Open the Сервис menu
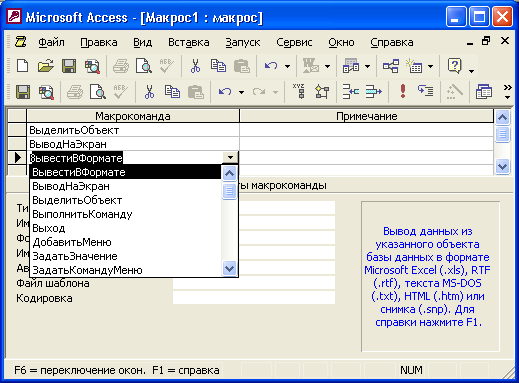Viewport: 519px width, 383px height. 294,42
